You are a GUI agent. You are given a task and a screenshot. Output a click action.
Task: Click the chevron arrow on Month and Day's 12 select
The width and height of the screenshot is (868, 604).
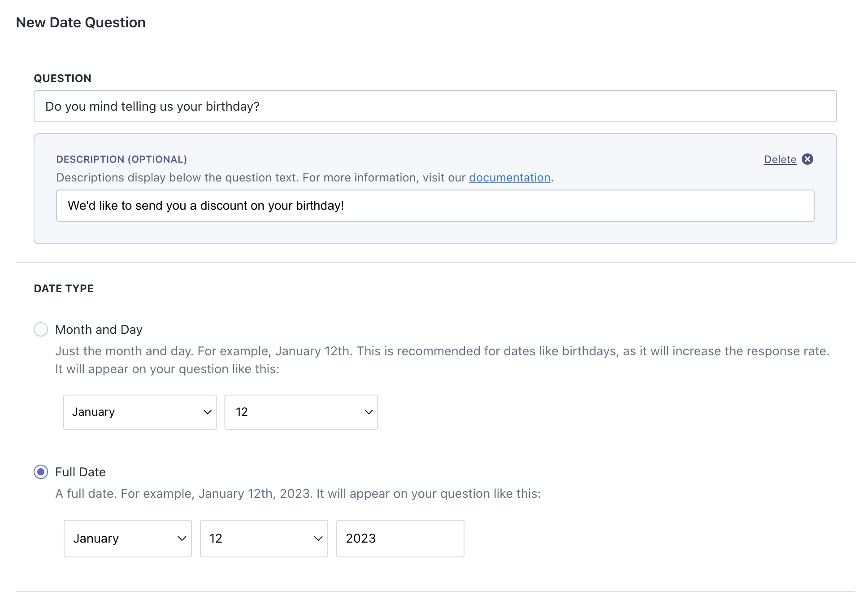369,412
